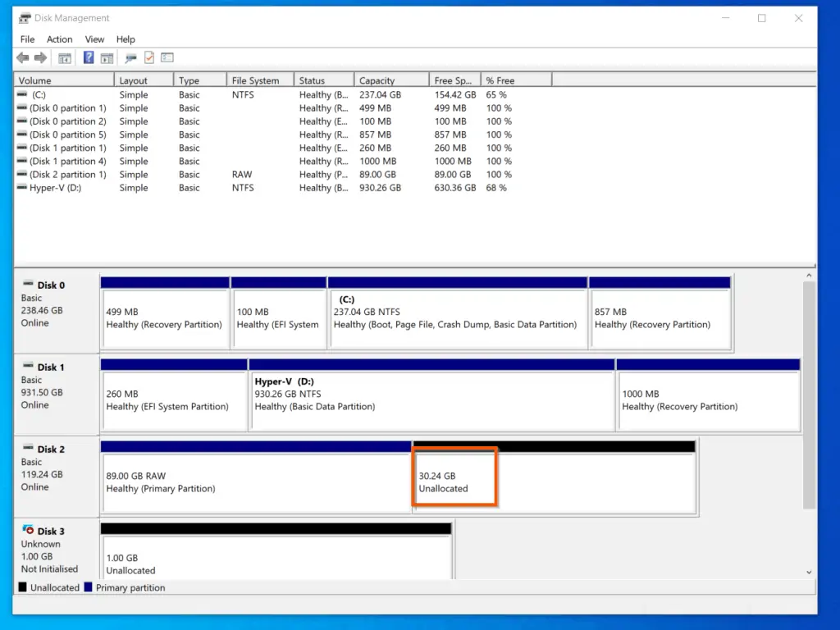Viewport: 840px width, 630px height.
Task: Sort by the Status column header
Action: point(324,80)
